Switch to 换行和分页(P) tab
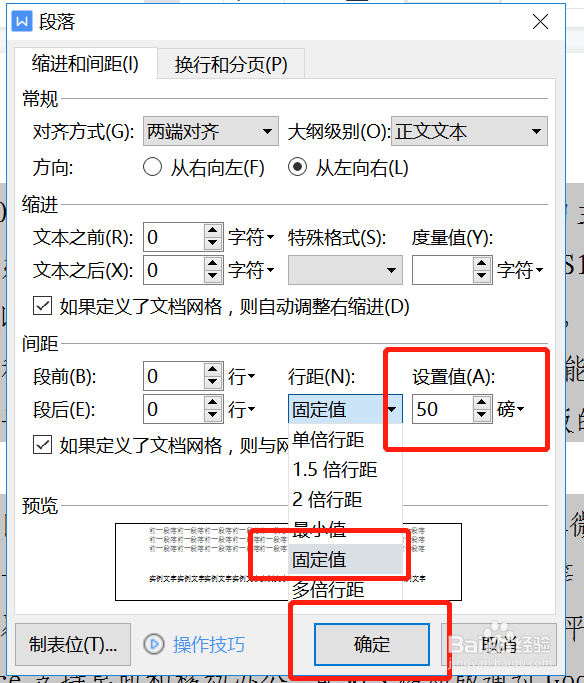The width and height of the screenshot is (584, 683). [231, 65]
